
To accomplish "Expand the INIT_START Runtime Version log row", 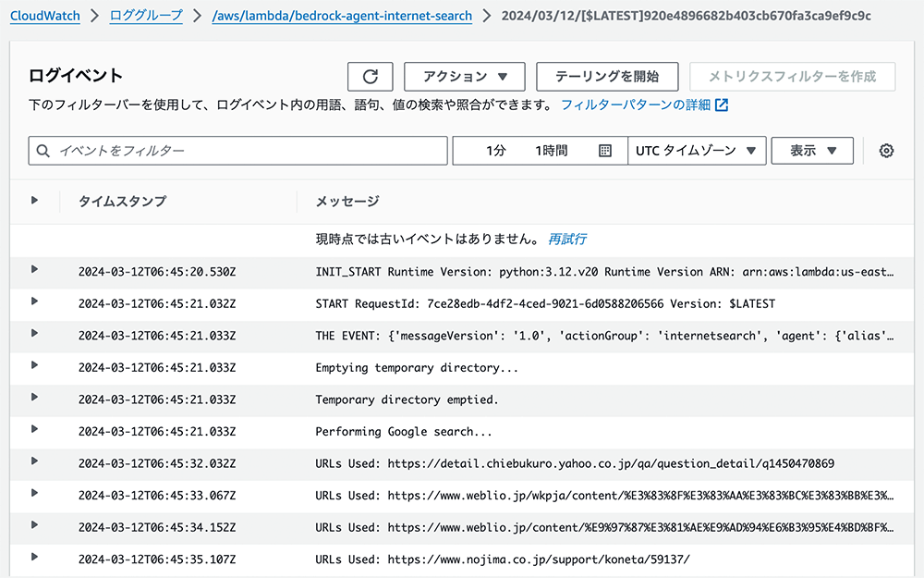I will (34, 269).
